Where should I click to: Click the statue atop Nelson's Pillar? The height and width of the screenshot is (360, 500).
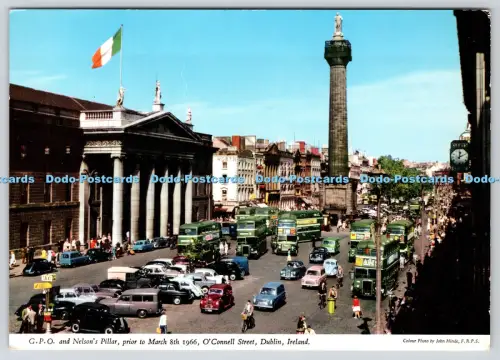(338, 25)
